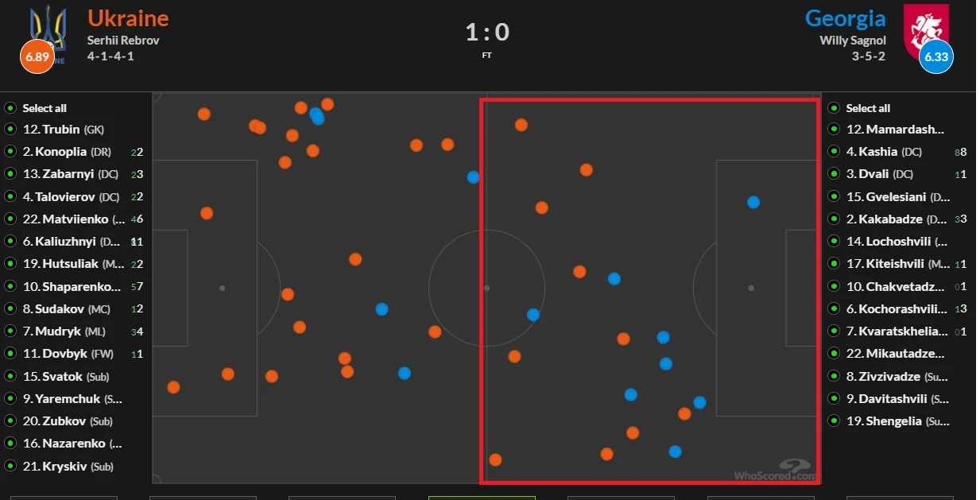Click Georgia's blue 6.33 rating badge

[935, 57]
